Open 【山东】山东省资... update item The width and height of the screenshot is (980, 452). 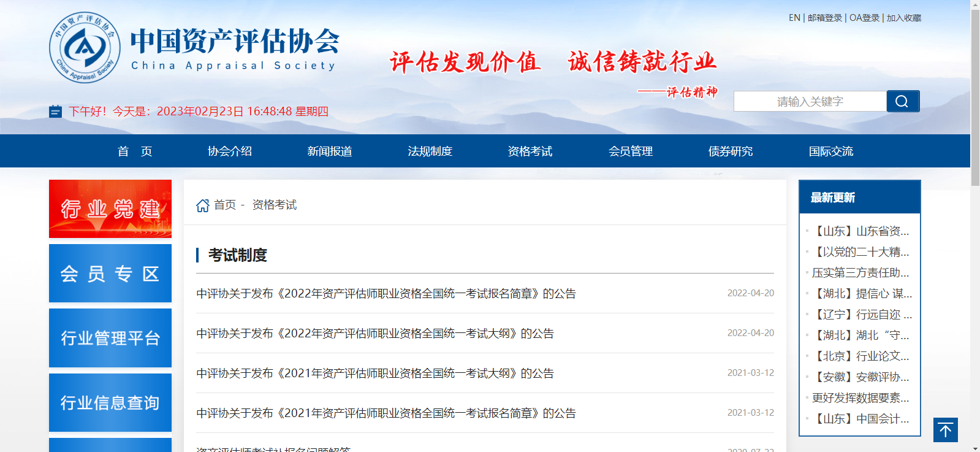tap(860, 231)
